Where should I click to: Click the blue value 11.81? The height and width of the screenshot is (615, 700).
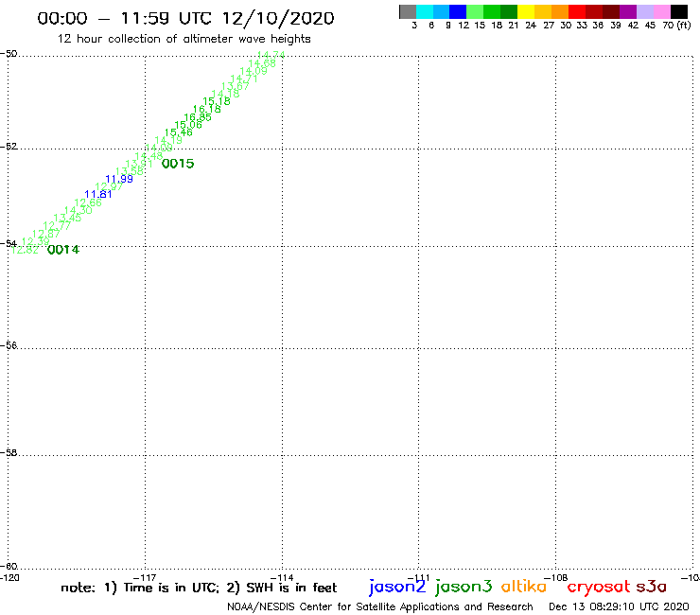(98, 194)
